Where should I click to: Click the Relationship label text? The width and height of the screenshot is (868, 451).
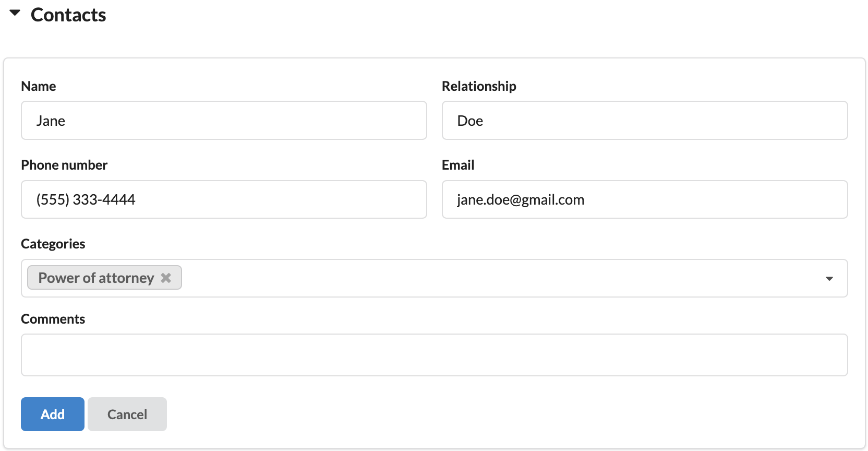tap(479, 86)
